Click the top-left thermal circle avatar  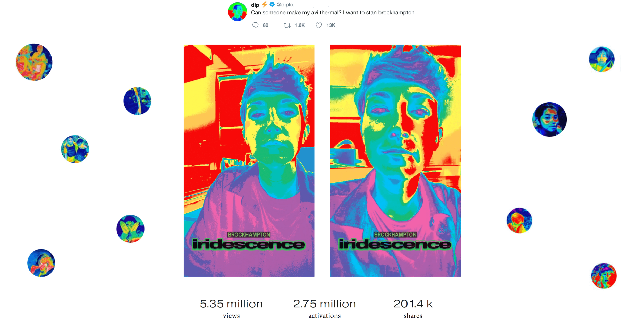click(34, 62)
